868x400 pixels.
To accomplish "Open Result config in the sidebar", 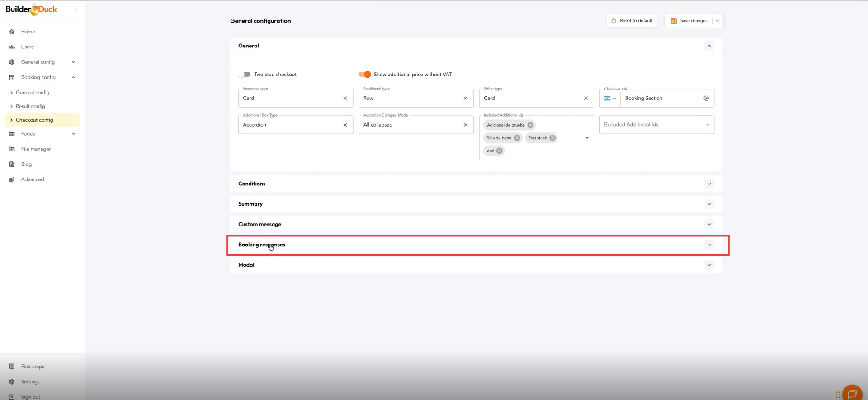I will pyautogui.click(x=30, y=106).
